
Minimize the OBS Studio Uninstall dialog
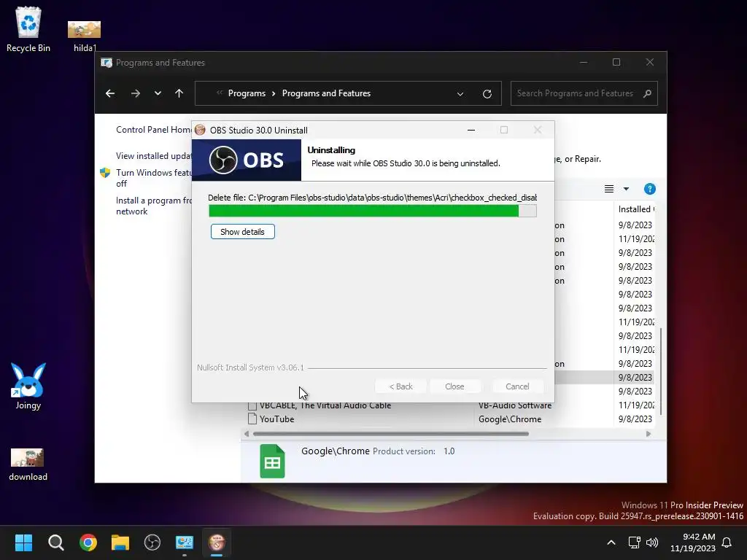(471, 130)
